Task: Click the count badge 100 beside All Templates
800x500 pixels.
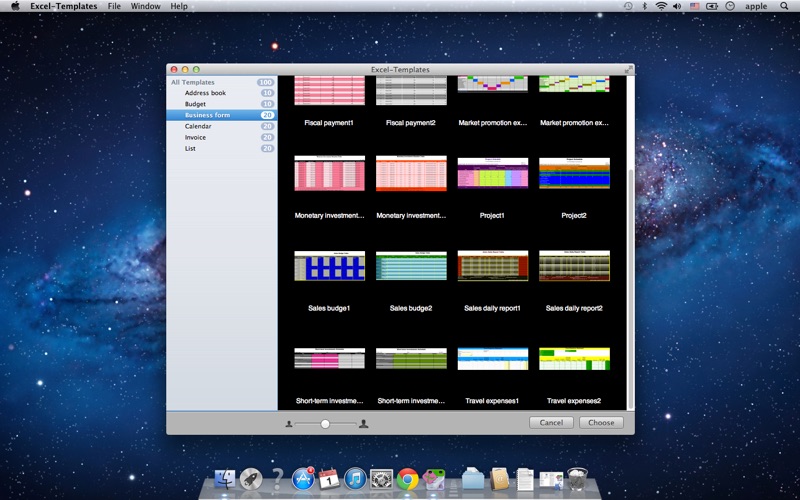Action: point(265,82)
